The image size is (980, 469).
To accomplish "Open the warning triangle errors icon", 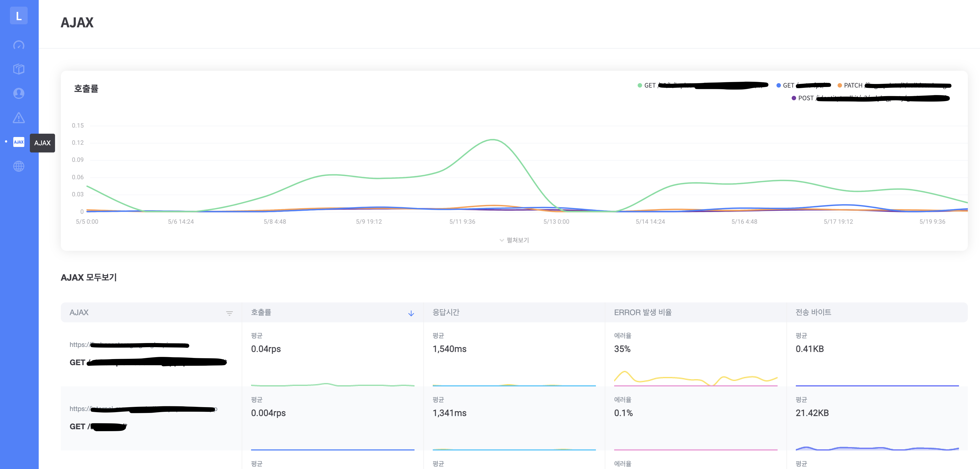I will coord(19,118).
